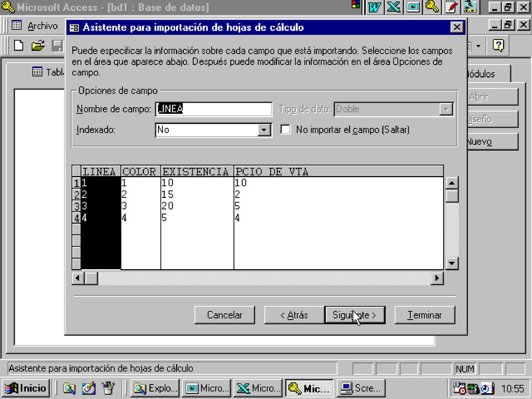Switch to the PowerPoint Micro... taskbar button

[x=207, y=388]
